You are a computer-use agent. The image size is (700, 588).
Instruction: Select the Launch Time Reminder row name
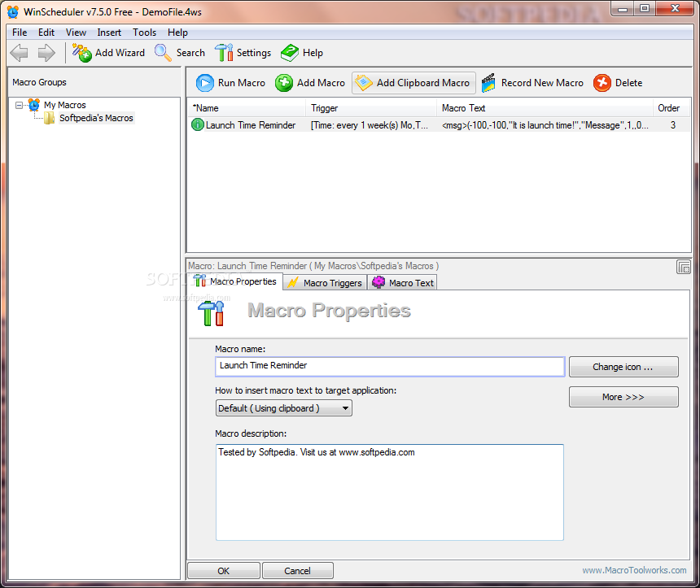[251, 125]
